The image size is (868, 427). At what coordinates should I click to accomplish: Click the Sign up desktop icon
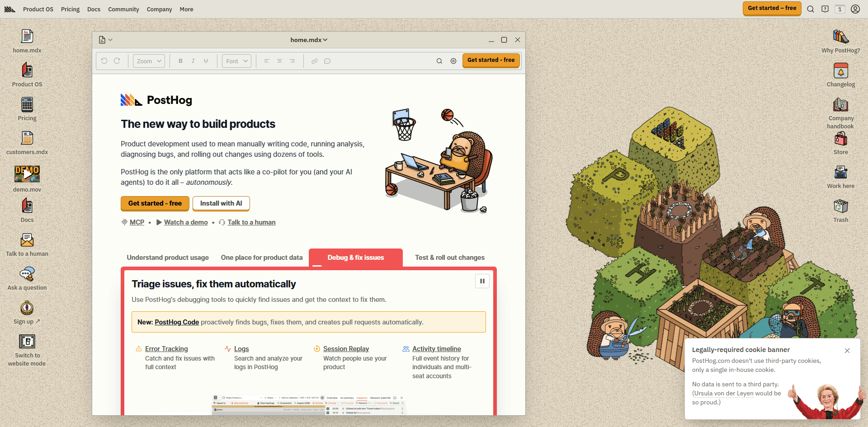(x=27, y=312)
